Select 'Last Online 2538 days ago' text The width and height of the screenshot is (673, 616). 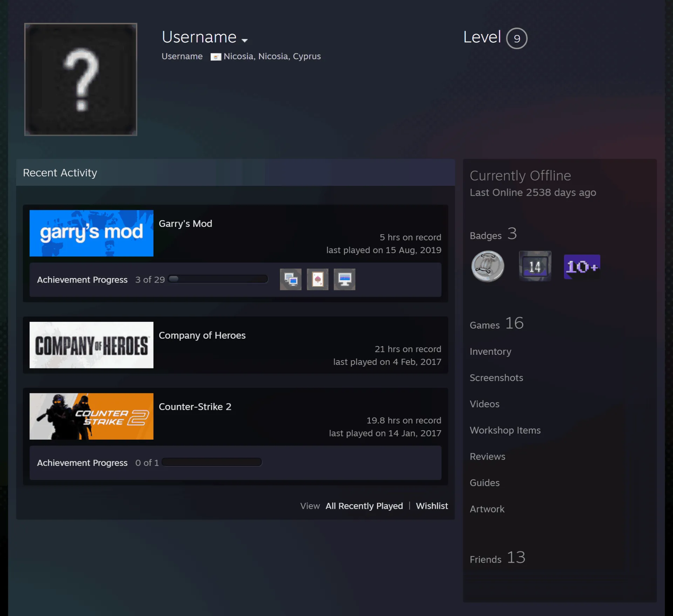coord(533,192)
